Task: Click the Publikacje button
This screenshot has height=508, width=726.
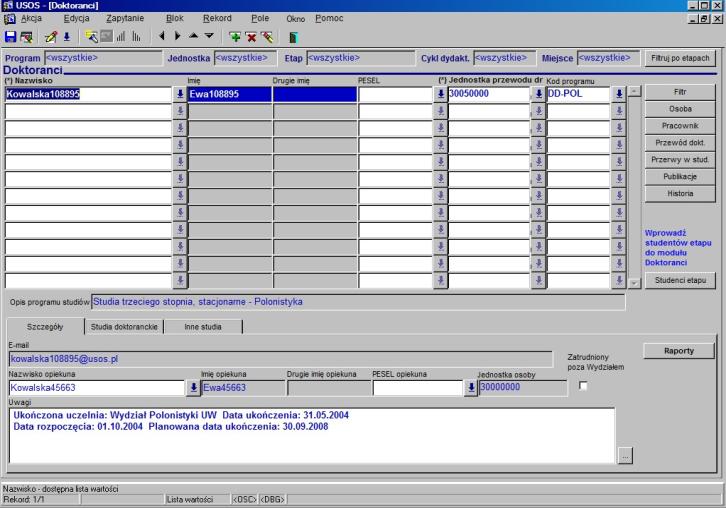Action: point(680,176)
